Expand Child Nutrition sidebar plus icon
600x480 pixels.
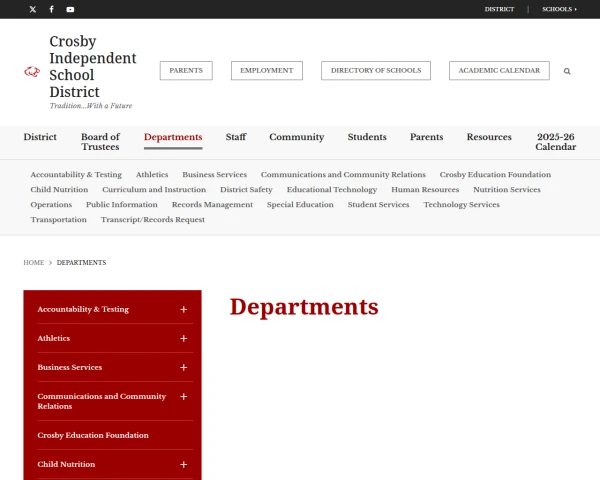pos(183,465)
